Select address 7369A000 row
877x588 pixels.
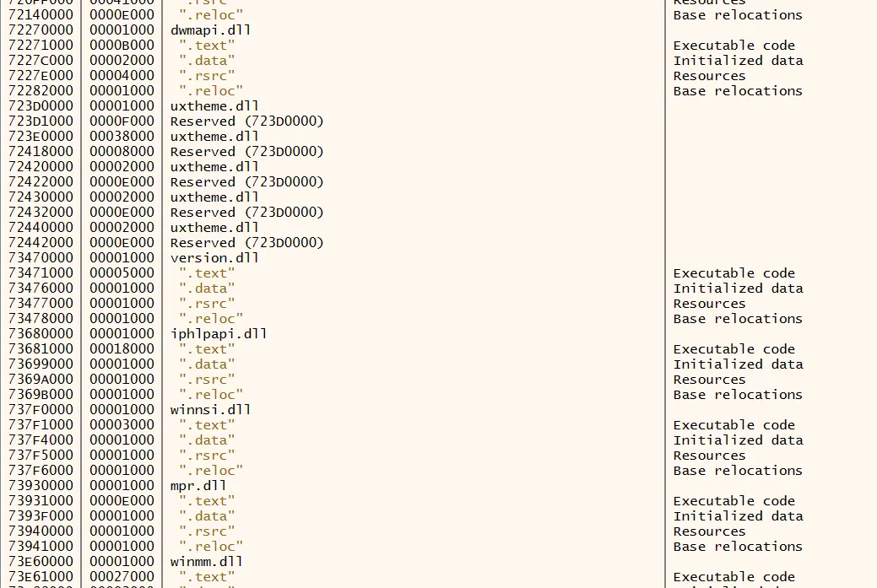click(x=41, y=379)
